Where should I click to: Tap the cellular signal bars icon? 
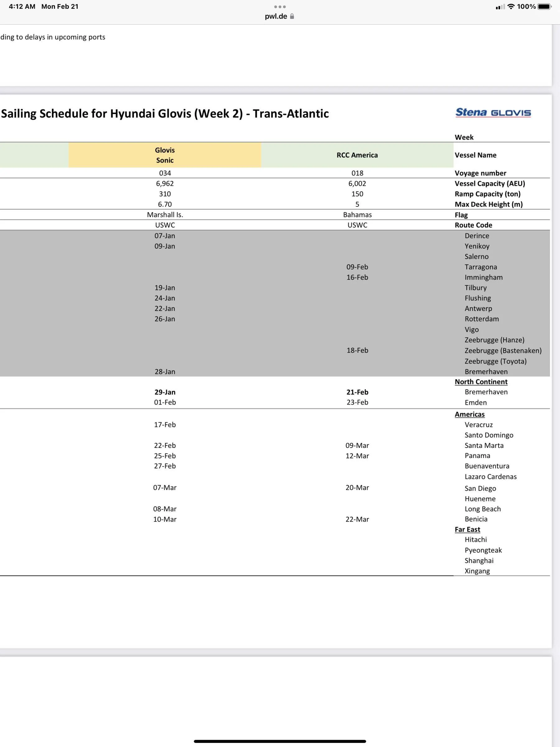500,7
